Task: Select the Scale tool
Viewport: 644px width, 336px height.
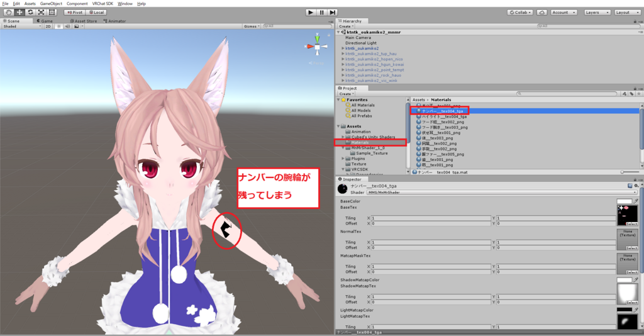Action: point(41,13)
